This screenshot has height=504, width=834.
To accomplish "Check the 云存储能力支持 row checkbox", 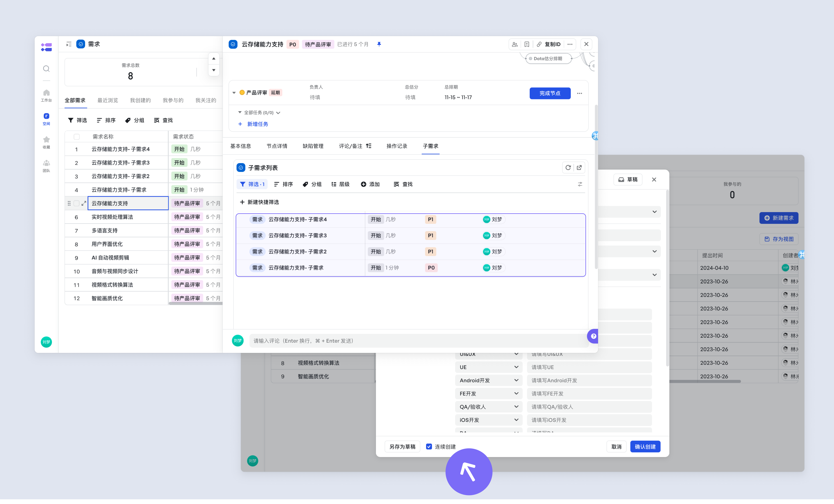I will (76, 203).
